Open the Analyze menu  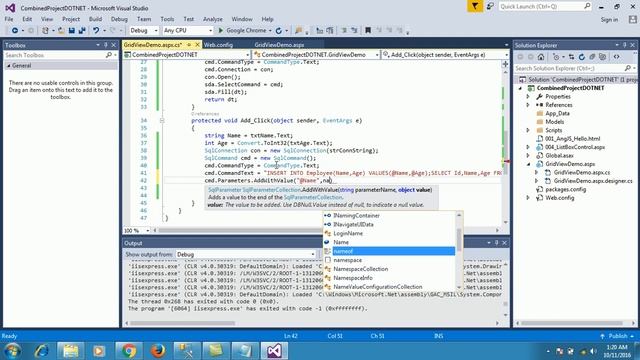click(213, 19)
